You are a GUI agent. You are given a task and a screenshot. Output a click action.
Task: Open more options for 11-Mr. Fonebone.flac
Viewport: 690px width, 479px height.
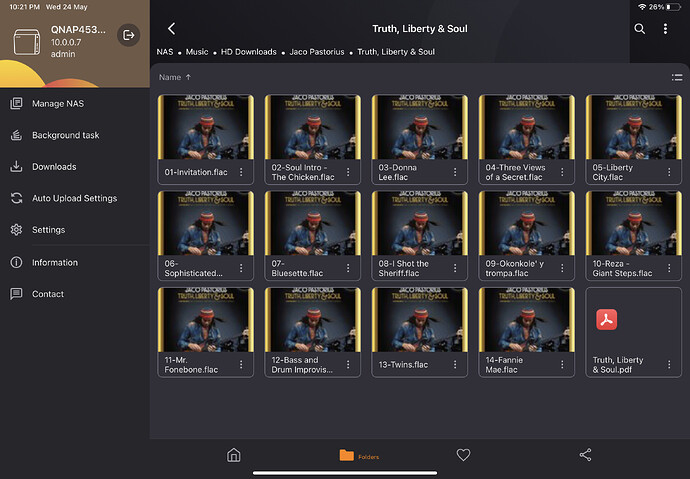tap(241, 364)
